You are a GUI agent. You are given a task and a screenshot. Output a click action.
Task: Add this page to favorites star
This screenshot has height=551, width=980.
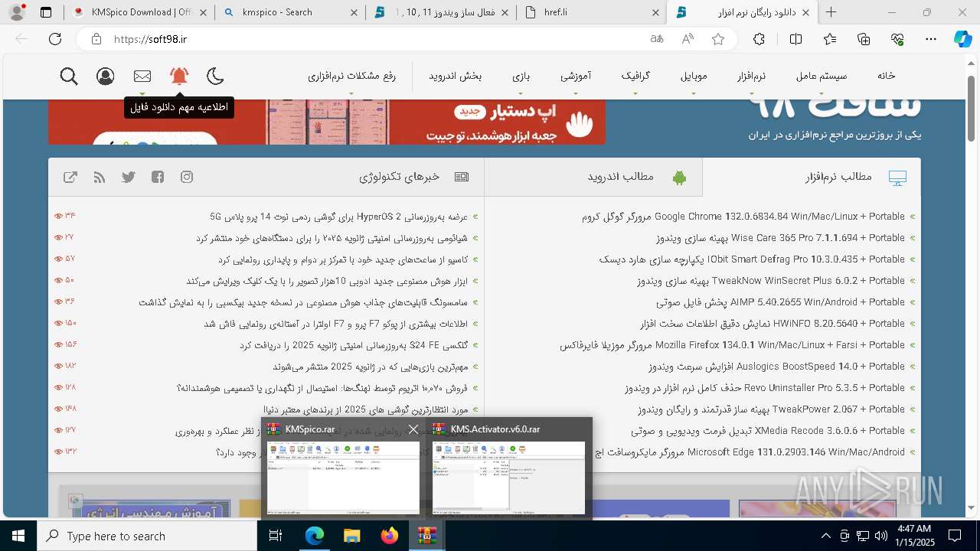pyautogui.click(x=718, y=39)
